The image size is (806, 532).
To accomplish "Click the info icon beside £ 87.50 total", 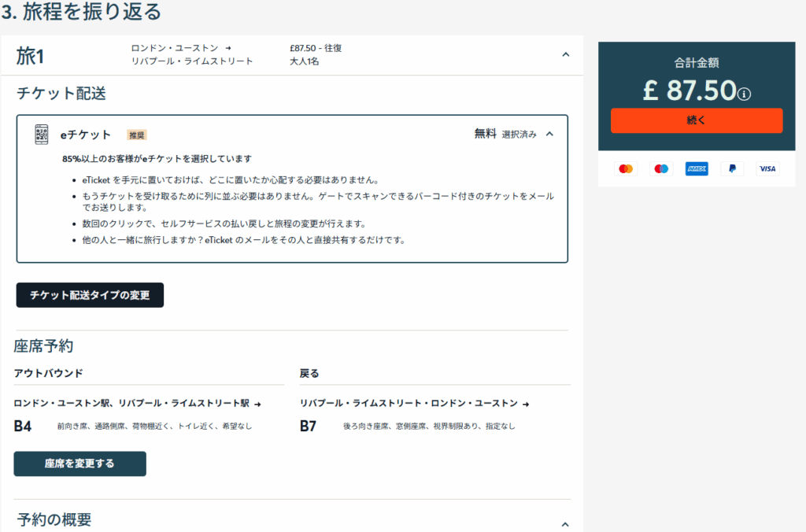I will (x=744, y=94).
